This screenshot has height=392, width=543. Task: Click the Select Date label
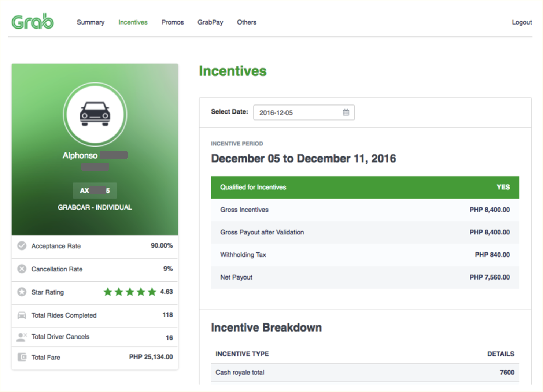(229, 112)
